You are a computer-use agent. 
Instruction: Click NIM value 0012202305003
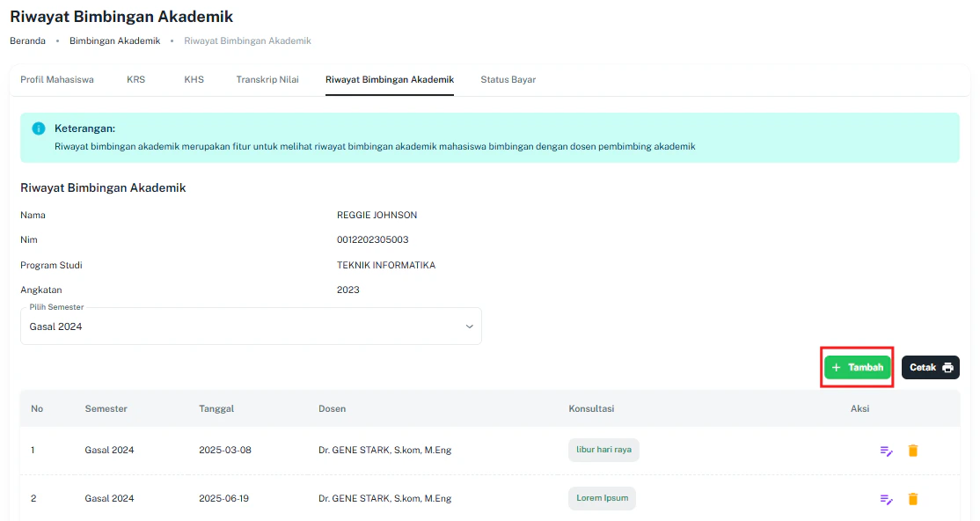click(372, 239)
